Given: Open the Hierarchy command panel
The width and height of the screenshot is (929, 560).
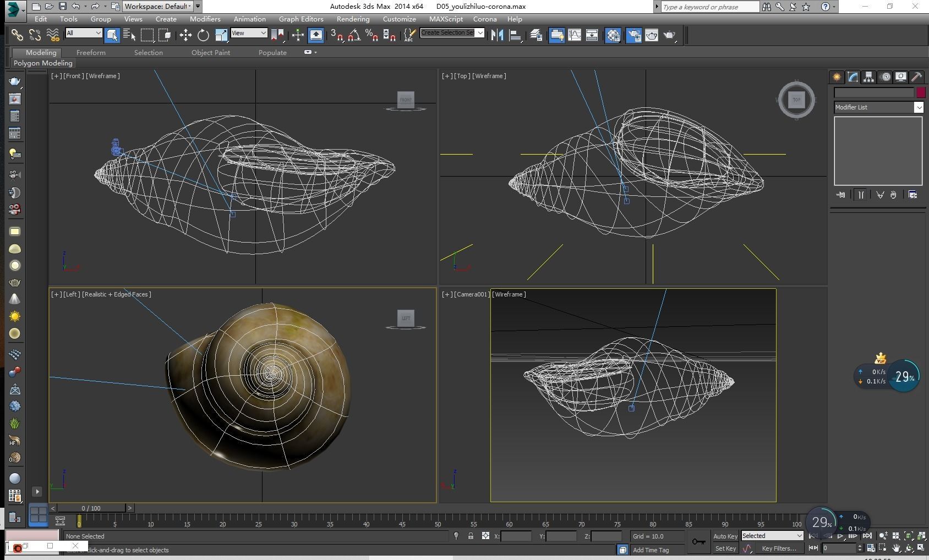Looking at the screenshot, I should click(x=868, y=77).
